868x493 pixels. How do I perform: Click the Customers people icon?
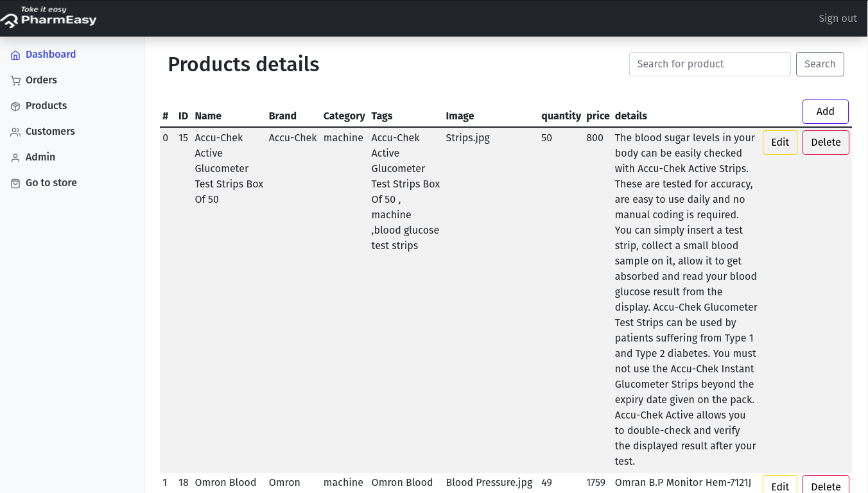[15, 132]
